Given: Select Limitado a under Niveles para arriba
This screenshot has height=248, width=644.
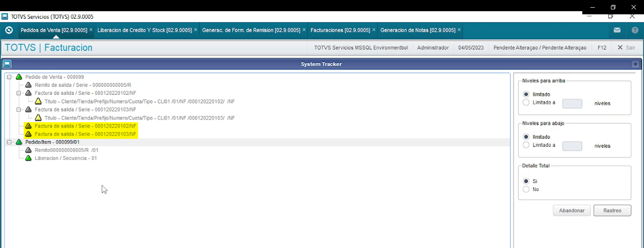Looking at the screenshot, I should [x=526, y=103].
